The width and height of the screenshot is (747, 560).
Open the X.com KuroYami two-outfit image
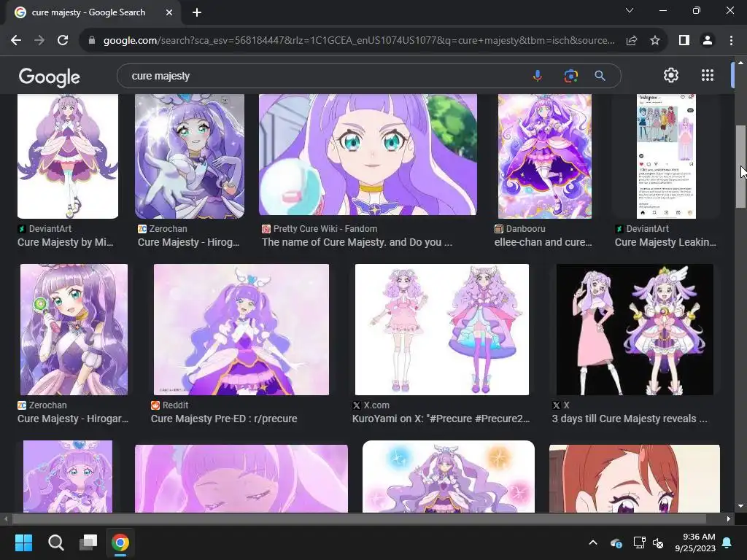441,330
